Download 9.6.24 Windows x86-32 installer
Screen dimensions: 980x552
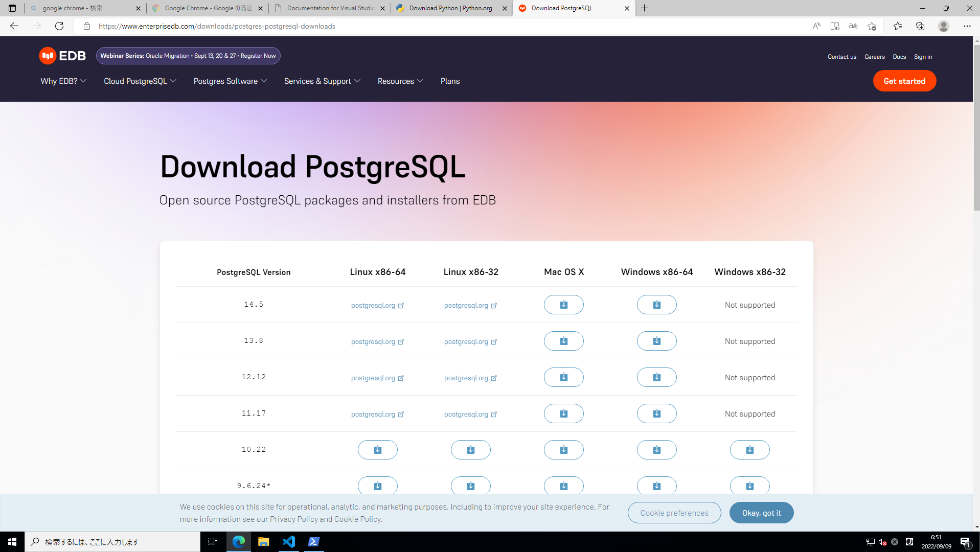pos(749,486)
